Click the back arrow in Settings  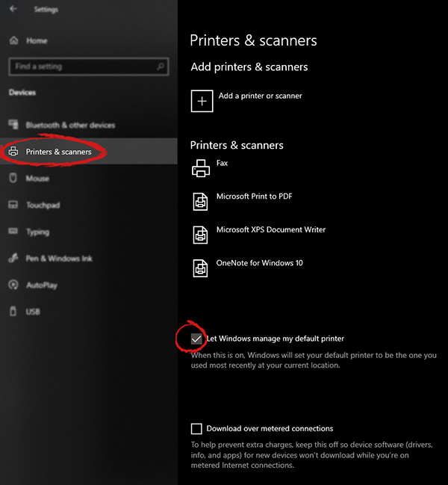[13, 9]
